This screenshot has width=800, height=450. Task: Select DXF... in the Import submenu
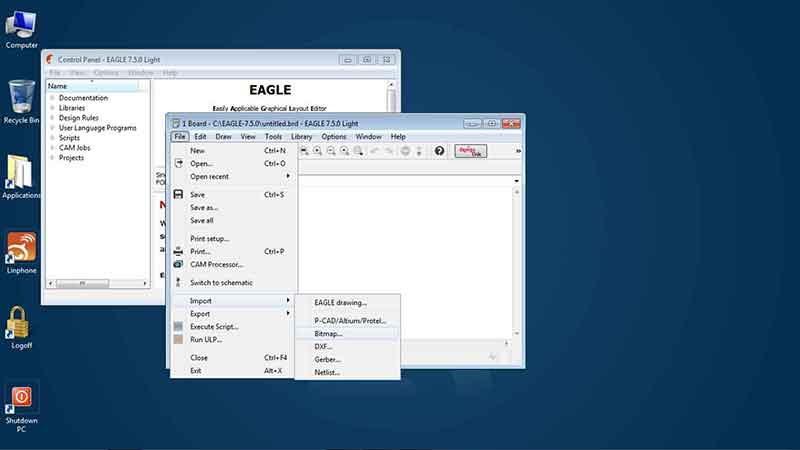[347, 346]
